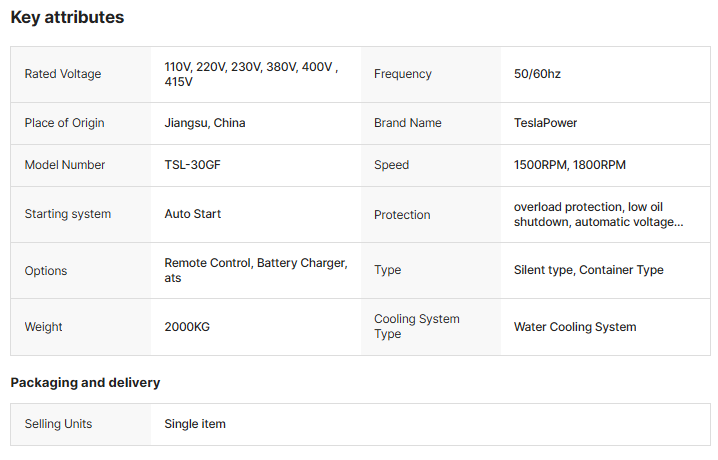This screenshot has width=718, height=460.
Task: Select the Remote Control, Battery Charger options text
Action: coord(256,271)
